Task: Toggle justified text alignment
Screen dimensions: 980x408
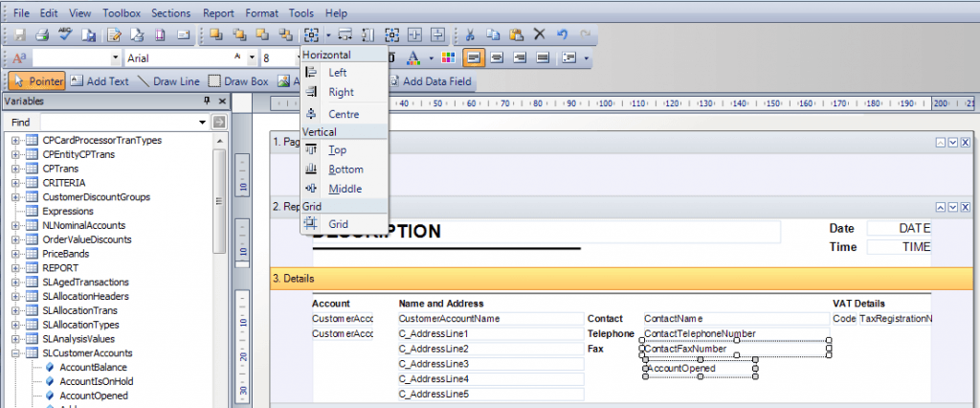Action: coord(543,58)
